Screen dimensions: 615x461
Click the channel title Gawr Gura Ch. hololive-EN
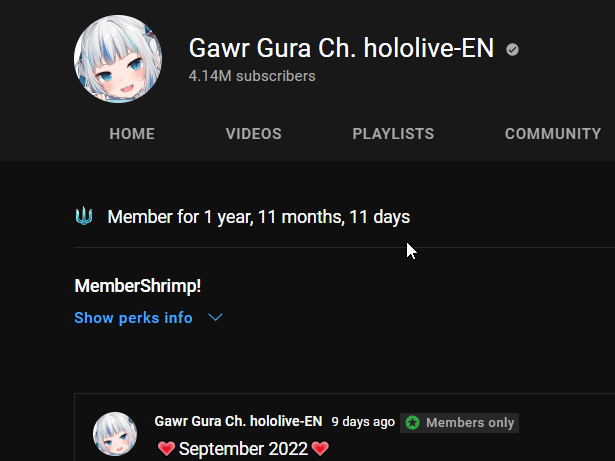[341, 48]
